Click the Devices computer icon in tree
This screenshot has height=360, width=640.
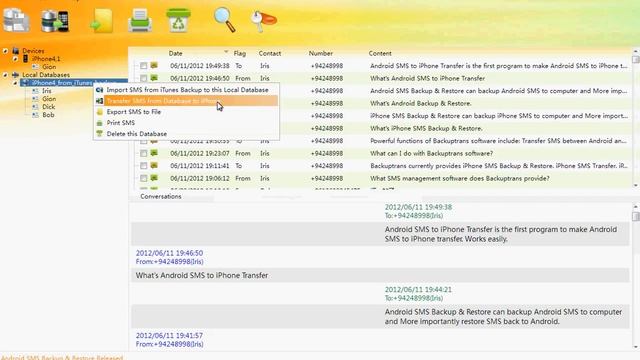pyautogui.click(x=16, y=51)
